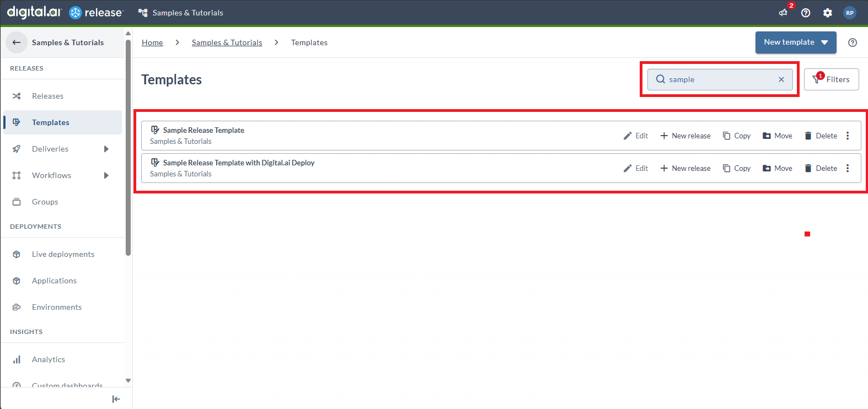Open Live deployments in the sidebar

(x=63, y=254)
